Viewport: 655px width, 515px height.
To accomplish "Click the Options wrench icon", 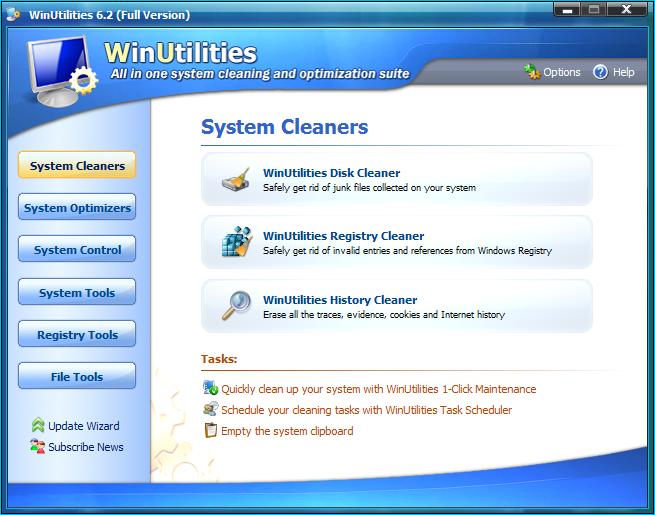I will click(x=530, y=72).
